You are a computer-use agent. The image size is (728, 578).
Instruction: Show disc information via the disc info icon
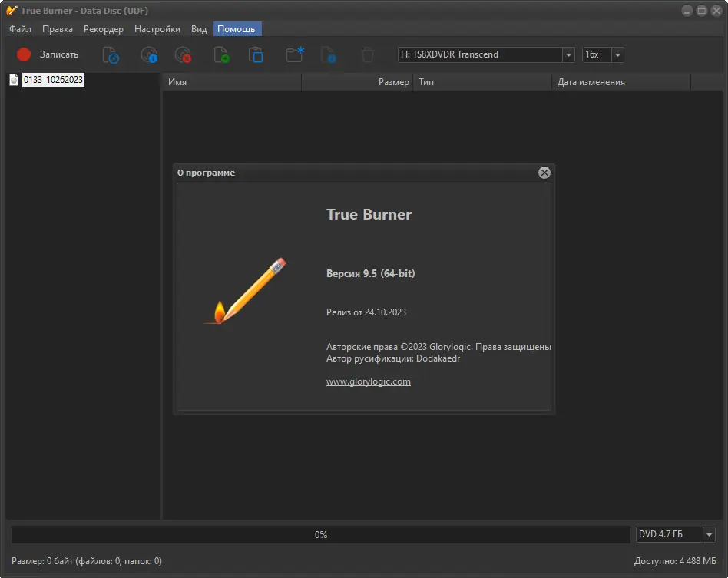tap(148, 54)
